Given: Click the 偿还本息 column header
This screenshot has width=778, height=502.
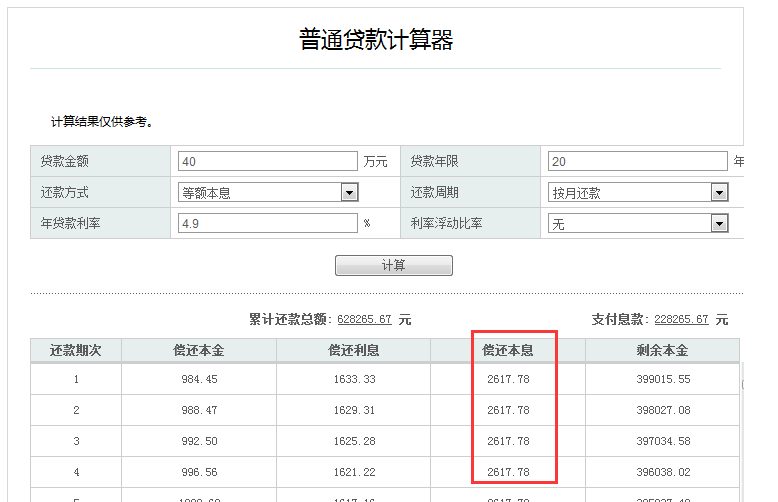Looking at the screenshot, I should [x=508, y=351].
